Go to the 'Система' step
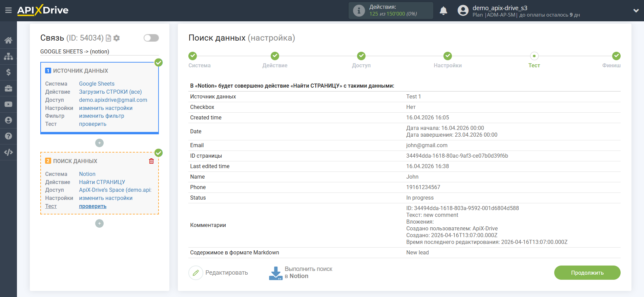Viewport: 644px width, 297px height. [193, 56]
